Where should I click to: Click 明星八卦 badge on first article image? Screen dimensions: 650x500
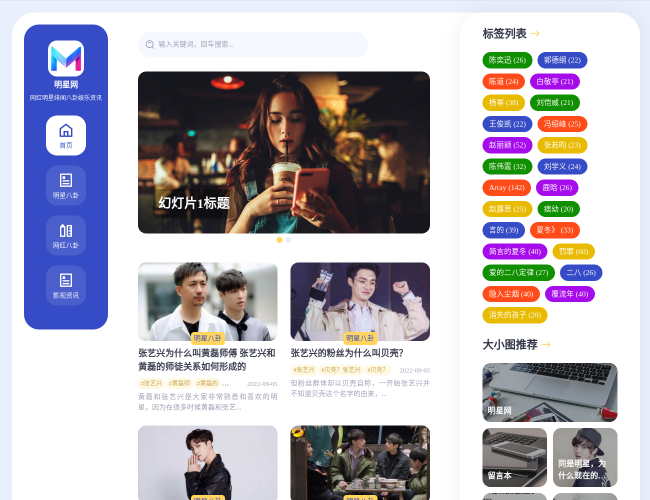point(208,338)
